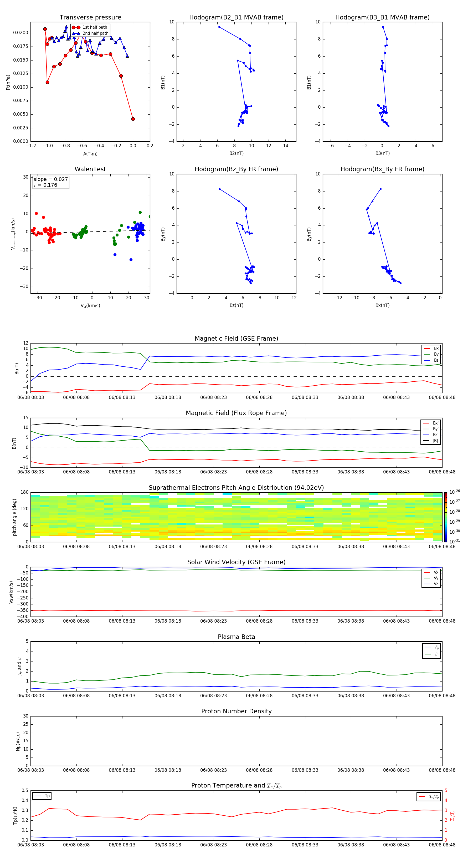Click the "βp and β" y-axis label

[x=19, y=666]
